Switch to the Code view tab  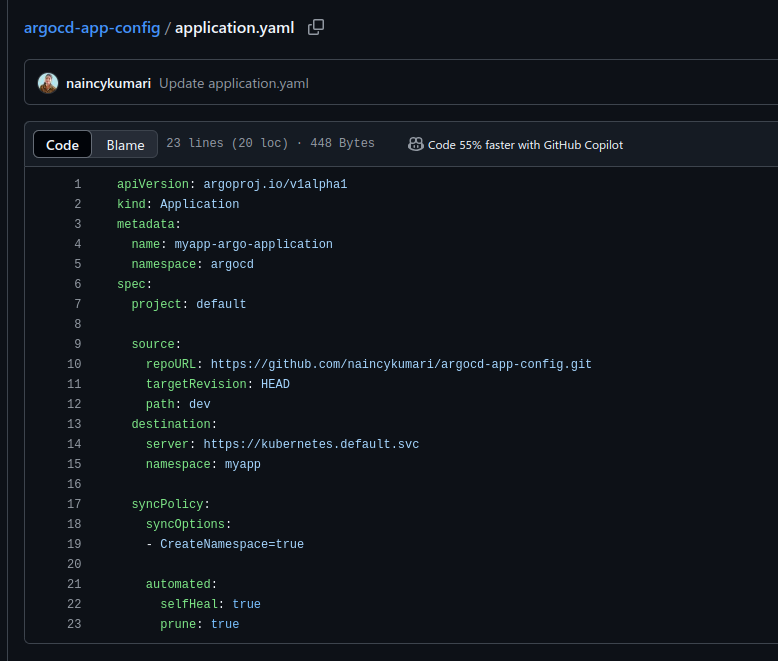pyautogui.click(x=62, y=145)
